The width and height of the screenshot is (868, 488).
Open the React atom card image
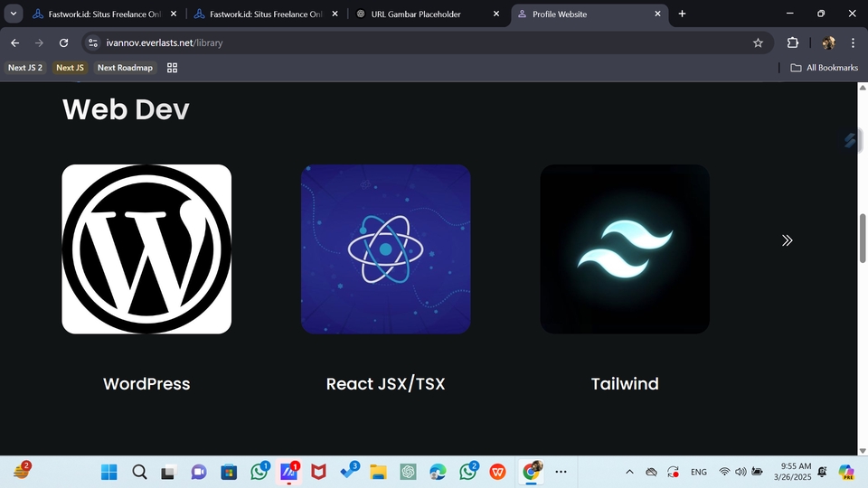(x=386, y=249)
